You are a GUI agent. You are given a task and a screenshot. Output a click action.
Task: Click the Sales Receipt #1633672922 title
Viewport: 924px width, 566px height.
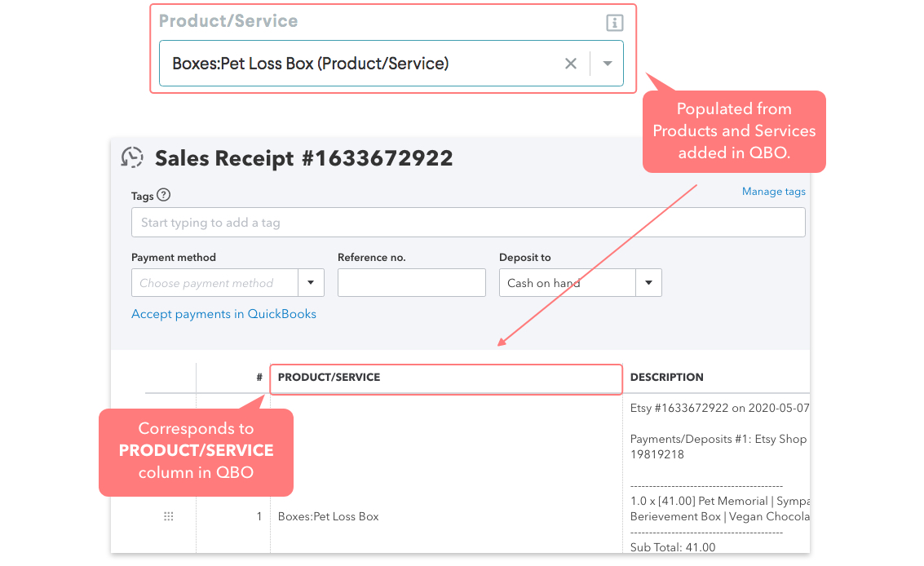[x=303, y=158]
